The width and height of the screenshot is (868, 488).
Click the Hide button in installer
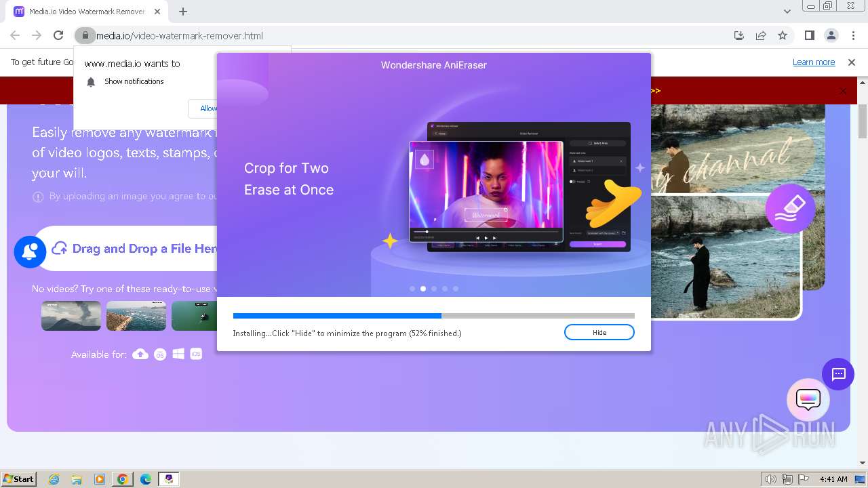599,332
